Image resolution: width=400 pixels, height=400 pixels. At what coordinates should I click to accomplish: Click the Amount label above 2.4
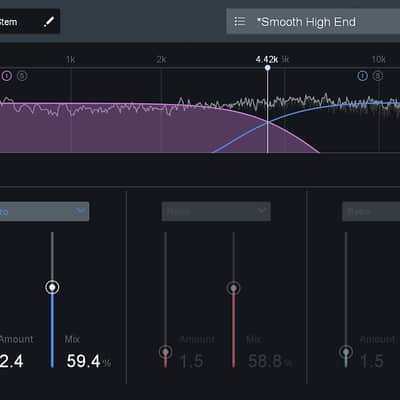[17, 339]
